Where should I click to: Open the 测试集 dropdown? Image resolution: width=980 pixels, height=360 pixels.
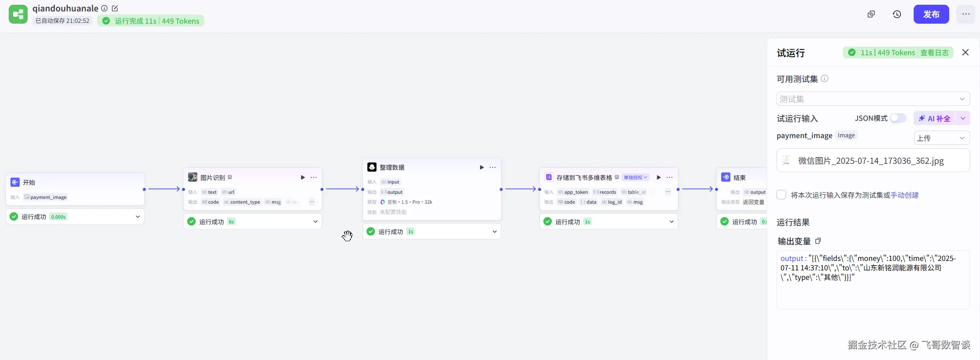pyautogui.click(x=873, y=99)
